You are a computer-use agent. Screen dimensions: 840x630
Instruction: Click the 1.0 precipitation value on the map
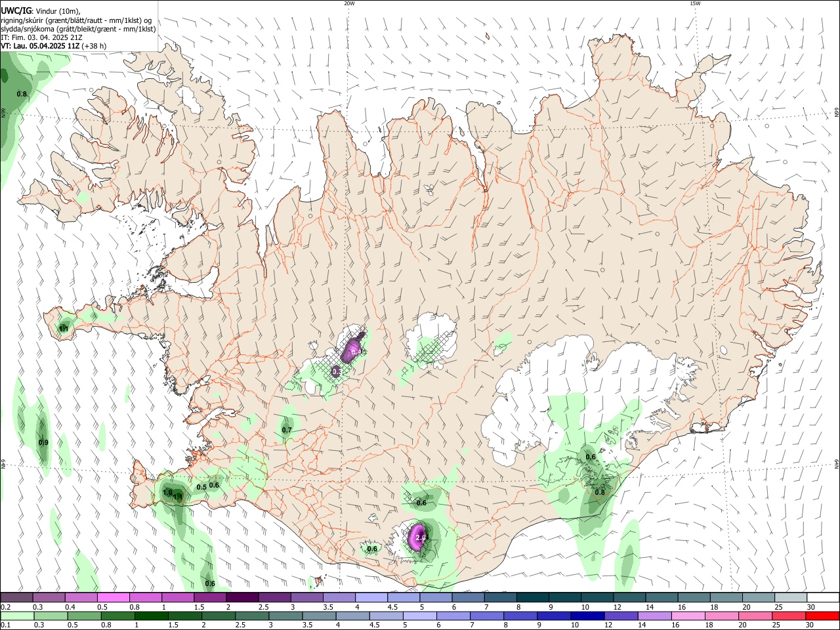(x=167, y=492)
